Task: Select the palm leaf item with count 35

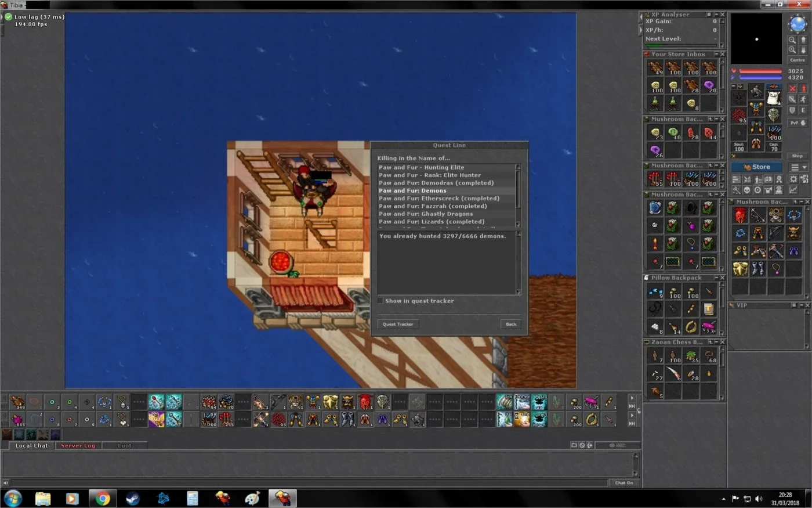Action: [691, 355]
